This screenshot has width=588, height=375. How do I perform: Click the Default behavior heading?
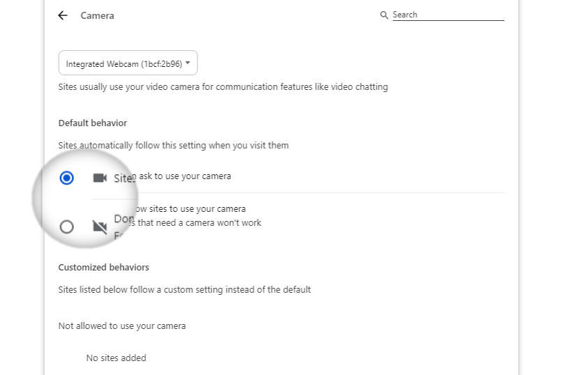(x=93, y=123)
